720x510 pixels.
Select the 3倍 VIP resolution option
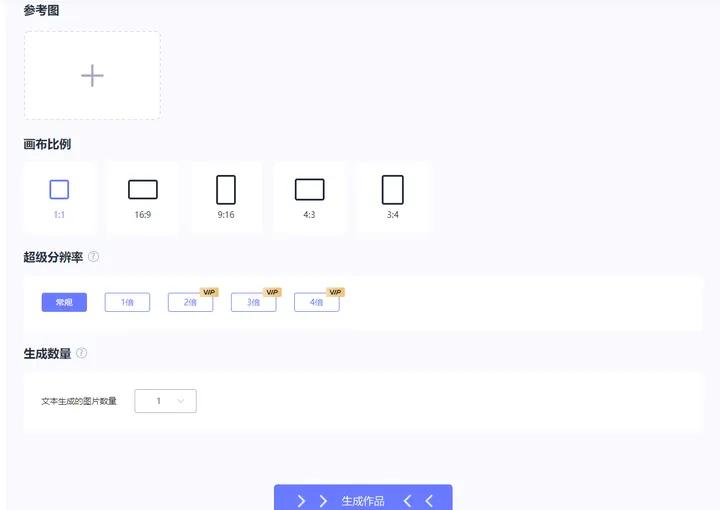253,302
